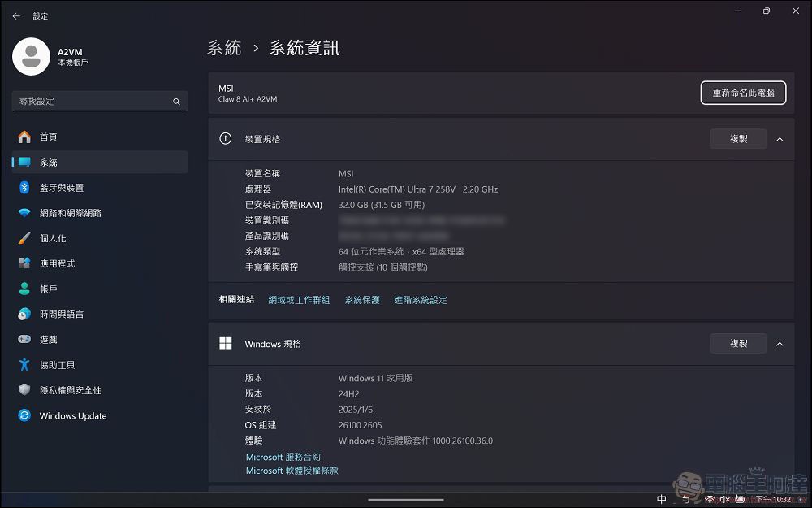The image size is (812, 508).
Task: Click 重新命名此電腦 button
Action: coord(743,93)
